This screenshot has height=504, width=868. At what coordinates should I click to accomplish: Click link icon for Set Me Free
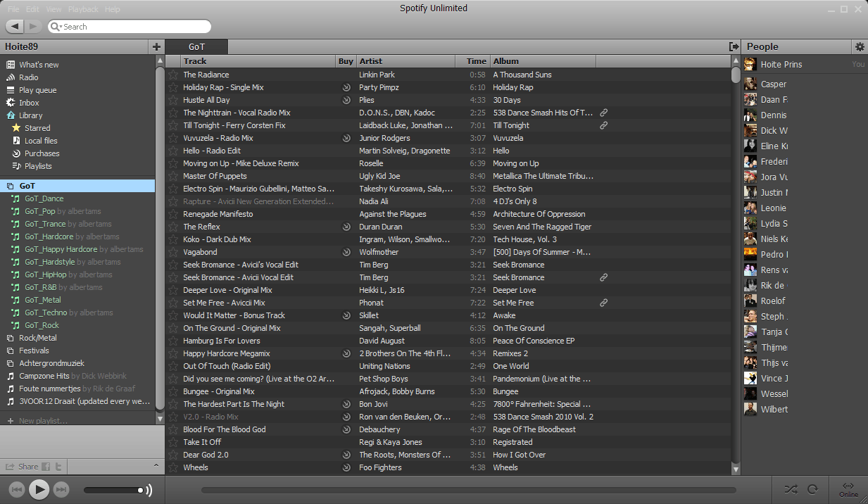coord(603,303)
